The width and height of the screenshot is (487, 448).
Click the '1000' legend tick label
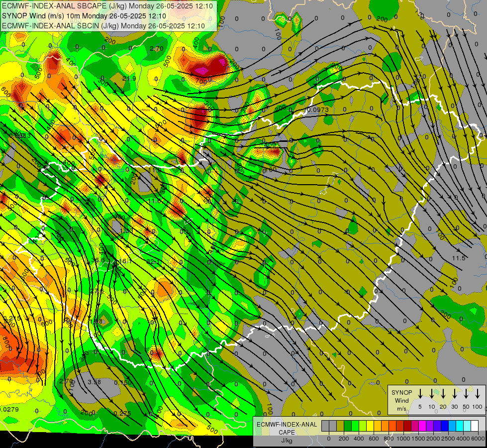coord(403,439)
